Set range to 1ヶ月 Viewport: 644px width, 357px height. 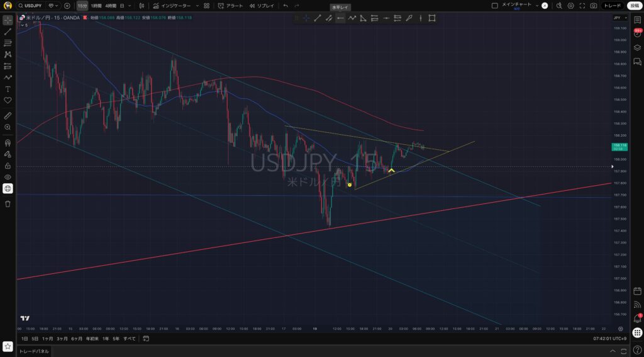tap(48, 339)
